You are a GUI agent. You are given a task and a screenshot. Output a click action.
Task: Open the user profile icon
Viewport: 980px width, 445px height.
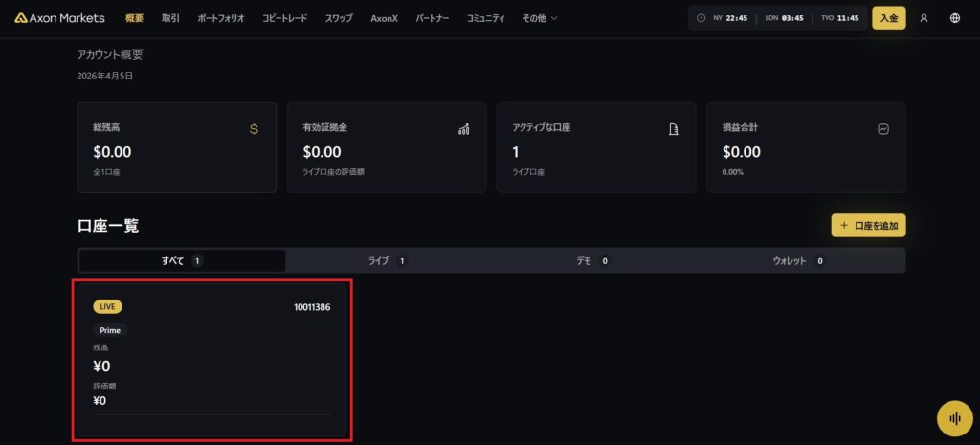coord(924,18)
